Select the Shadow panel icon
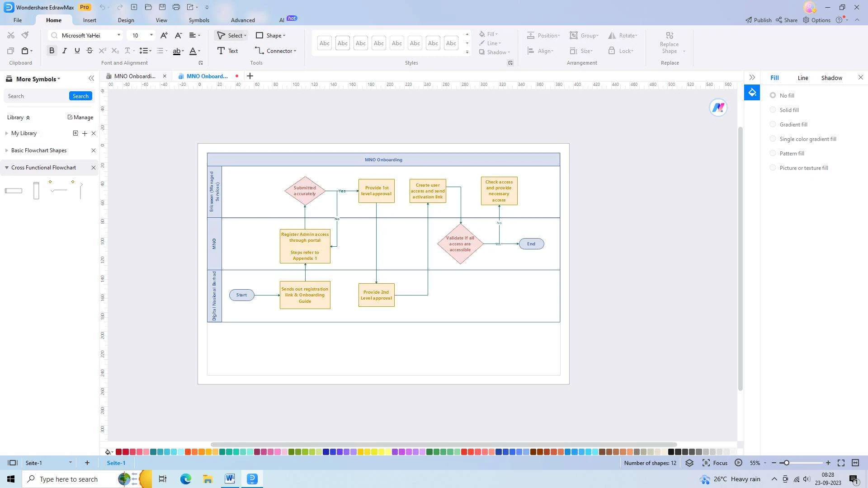The width and height of the screenshot is (868, 488). (832, 77)
